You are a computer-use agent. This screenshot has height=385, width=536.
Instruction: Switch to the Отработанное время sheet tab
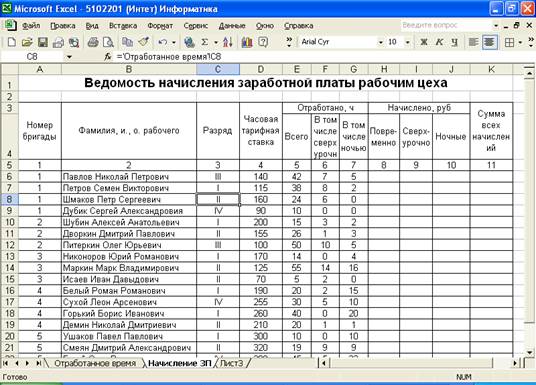point(95,363)
